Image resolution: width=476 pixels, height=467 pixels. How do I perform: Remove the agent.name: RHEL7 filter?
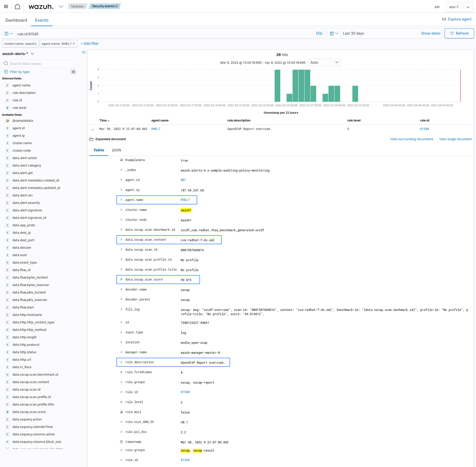click(74, 44)
